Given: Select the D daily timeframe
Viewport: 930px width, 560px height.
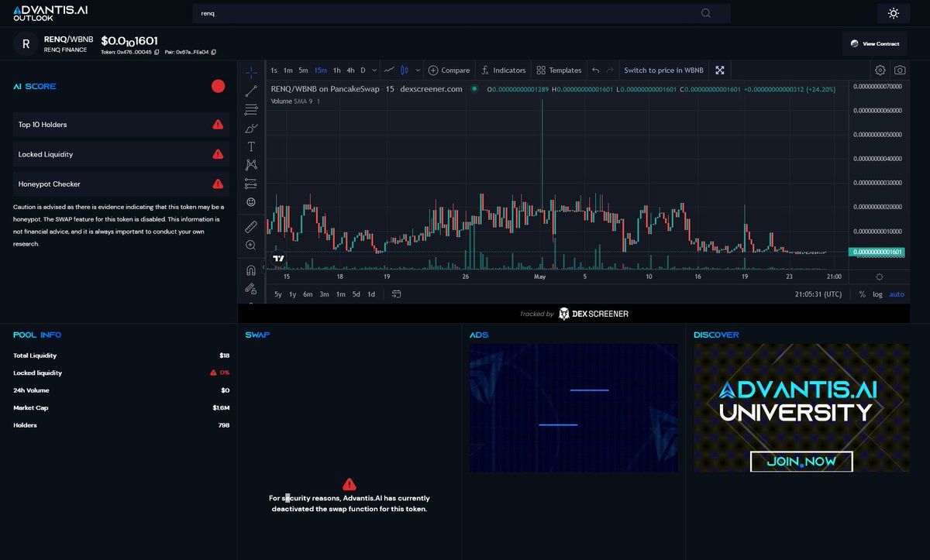Looking at the screenshot, I should 363,70.
